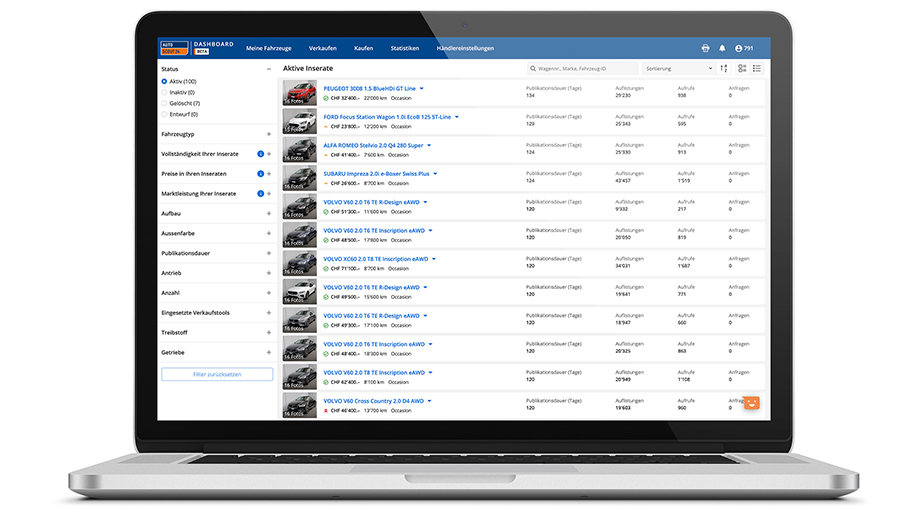Expand the Publikationsdauer filter
The height and width of the screenshot is (510, 920).
(x=269, y=254)
